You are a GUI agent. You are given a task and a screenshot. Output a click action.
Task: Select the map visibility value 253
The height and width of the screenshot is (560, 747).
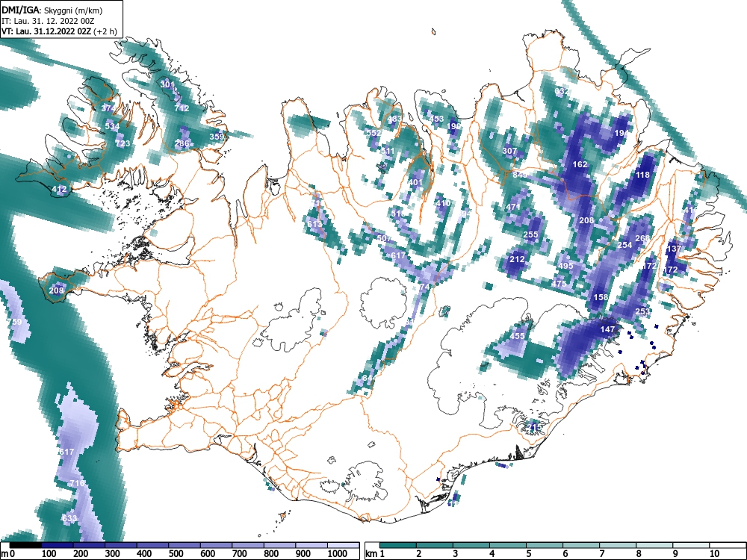642,311
